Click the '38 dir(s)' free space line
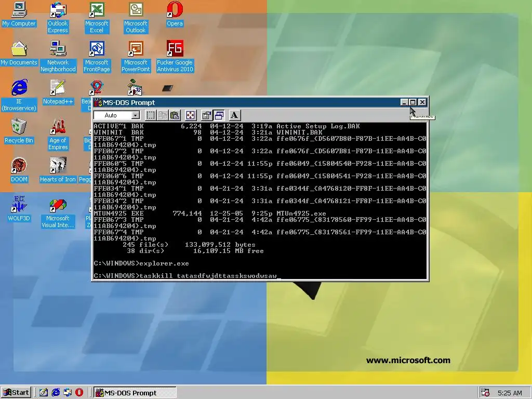 195,251
